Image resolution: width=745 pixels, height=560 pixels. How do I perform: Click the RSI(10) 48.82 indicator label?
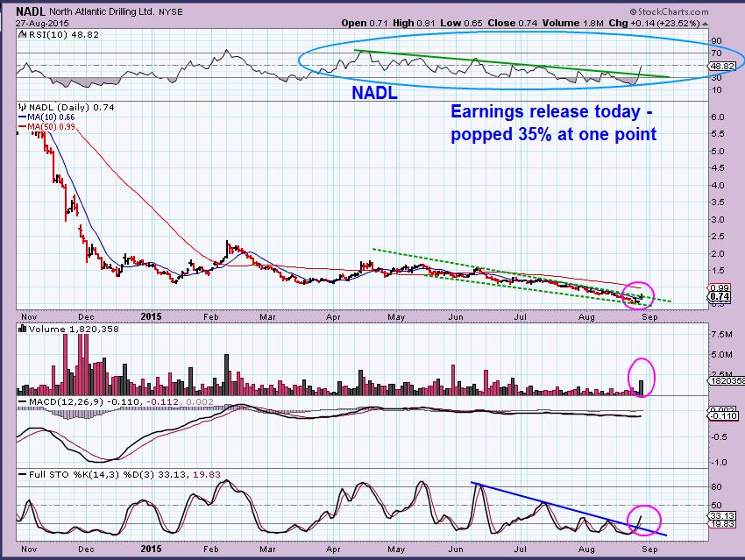tap(64, 35)
